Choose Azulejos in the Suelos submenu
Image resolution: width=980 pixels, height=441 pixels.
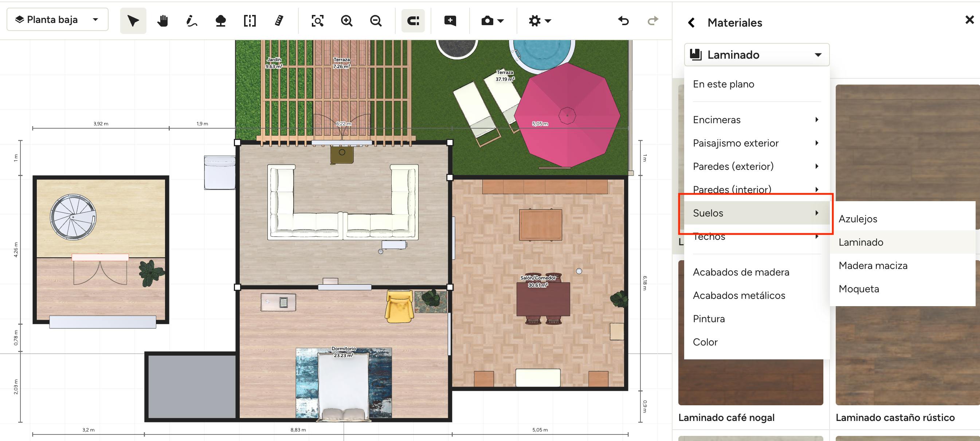[x=858, y=219]
